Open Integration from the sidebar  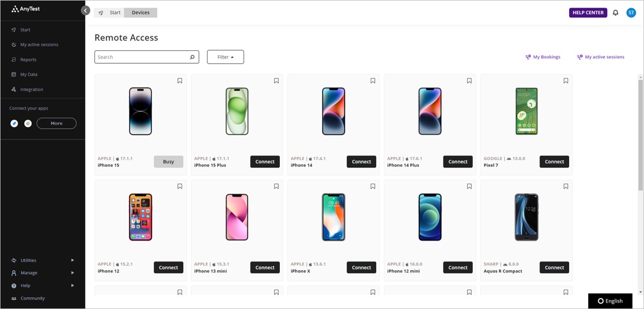point(32,89)
